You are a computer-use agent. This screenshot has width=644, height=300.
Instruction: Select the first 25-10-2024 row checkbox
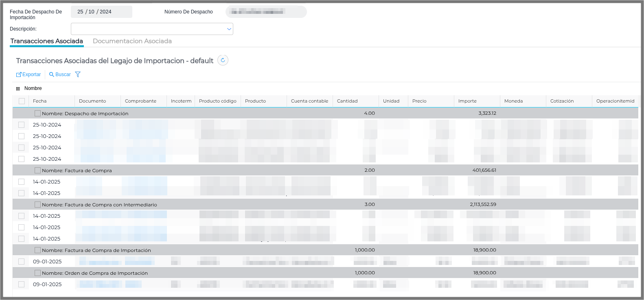(22, 125)
